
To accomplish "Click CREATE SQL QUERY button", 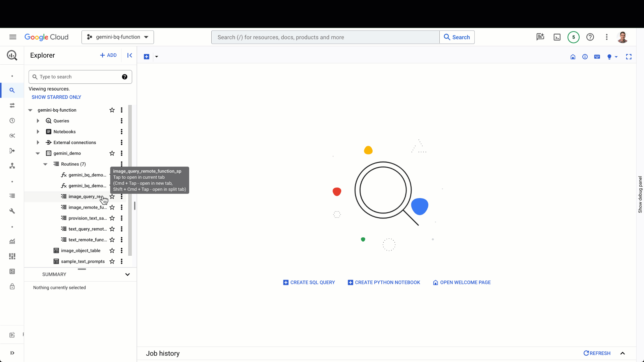I will pos(309,283).
